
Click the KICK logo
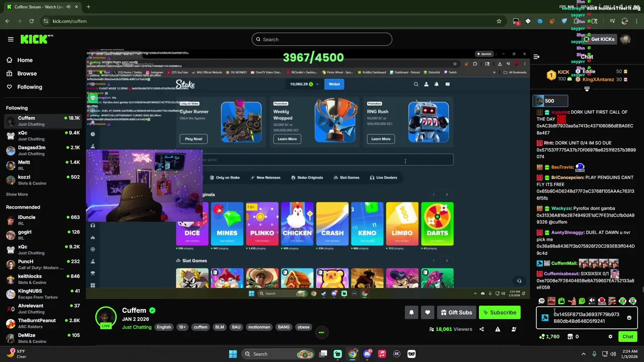coord(36,39)
